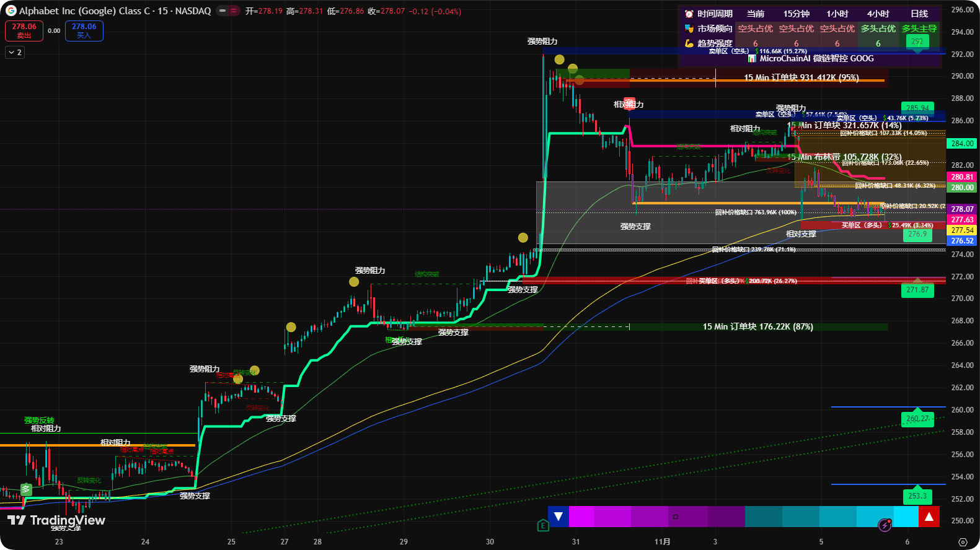Screen dimensions: 980x550
Task: Open chart settings via the hexagon gear icon
Action: tap(963, 542)
